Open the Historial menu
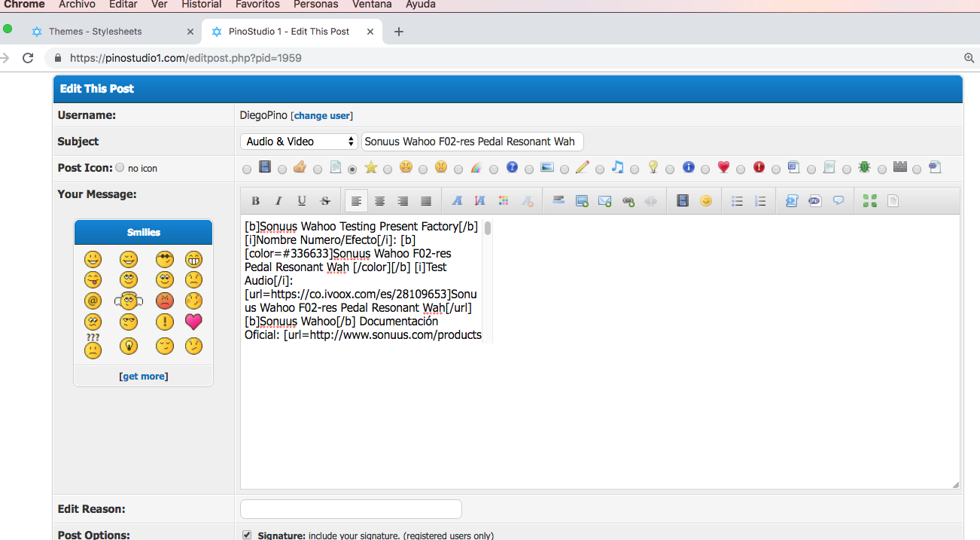Viewport: 980px width, 540px height. pyautogui.click(x=202, y=5)
